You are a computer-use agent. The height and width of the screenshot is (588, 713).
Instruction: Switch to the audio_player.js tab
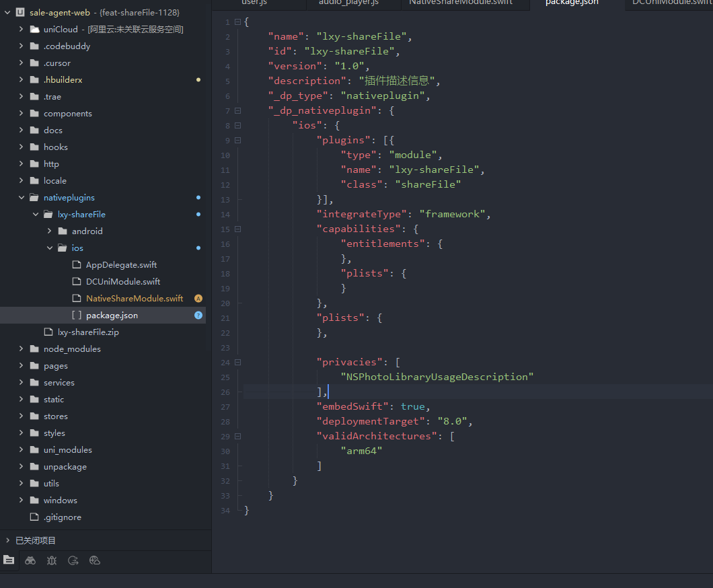pyautogui.click(x=348, y=3)
